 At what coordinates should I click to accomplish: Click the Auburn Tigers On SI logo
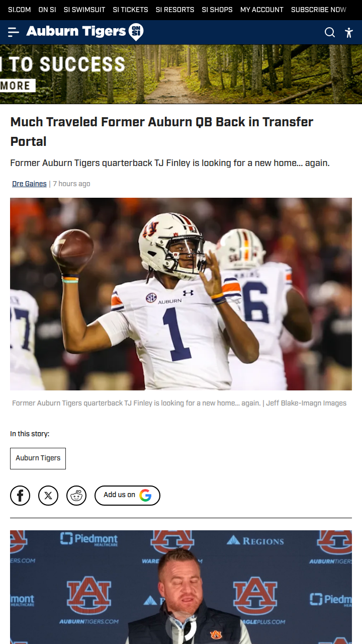point(85,32)
